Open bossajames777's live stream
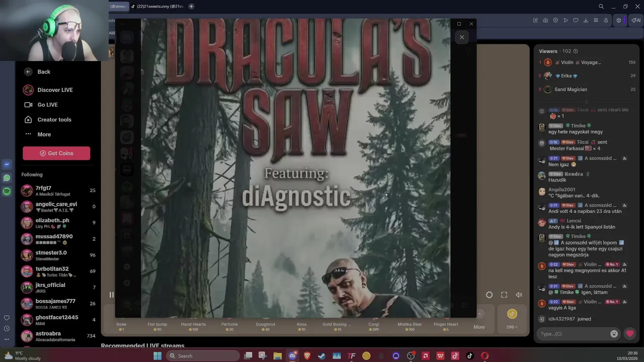The height and width of the screenshot is (362, 644). click(58, 303)
